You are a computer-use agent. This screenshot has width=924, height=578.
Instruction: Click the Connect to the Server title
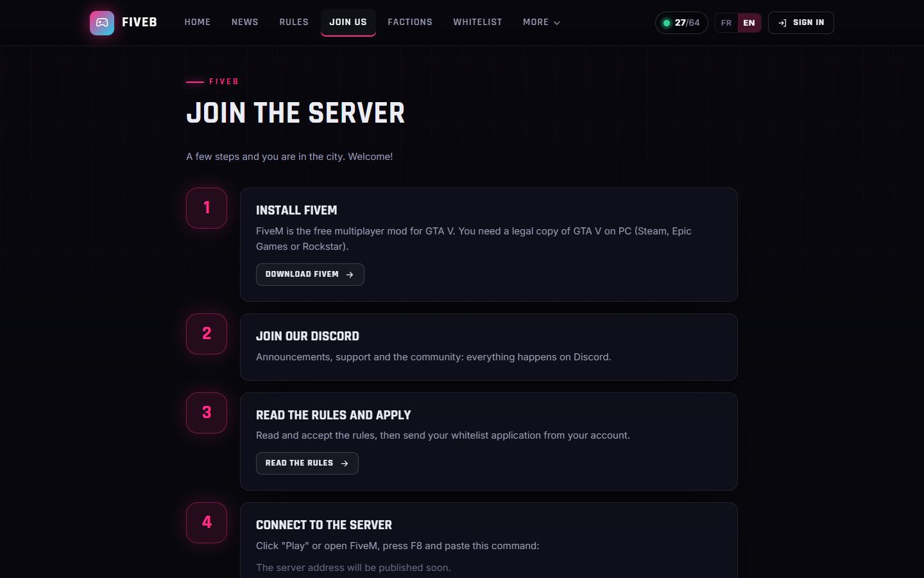pyautogui.click(x=324, y=525)
